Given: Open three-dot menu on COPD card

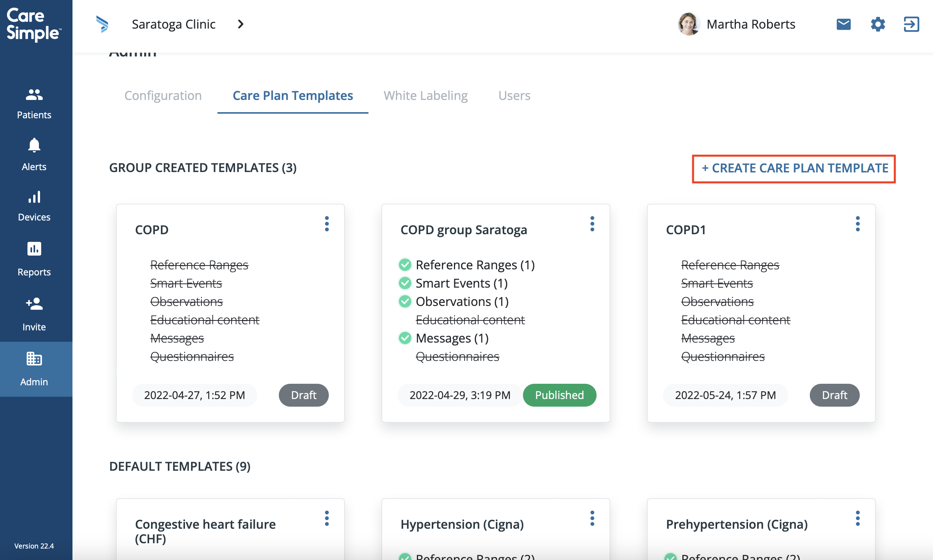Looking at the screenshot, I should [327, 224].
